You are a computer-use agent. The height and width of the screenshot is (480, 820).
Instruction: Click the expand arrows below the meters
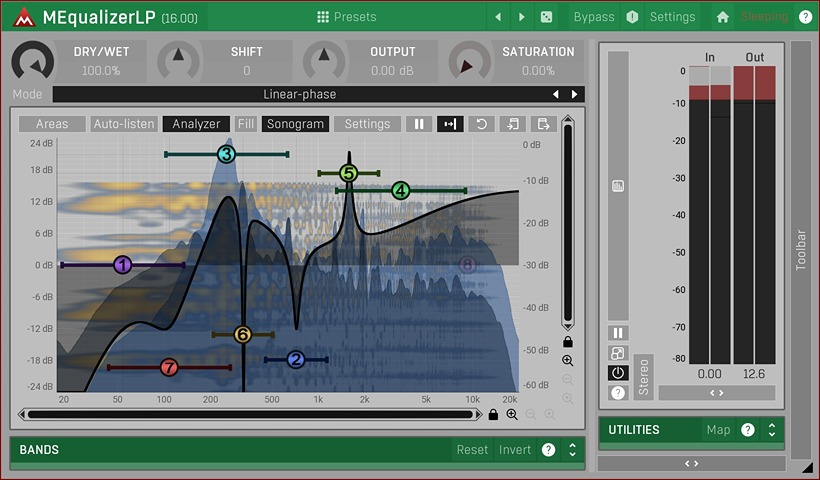[x=716, y=393]
